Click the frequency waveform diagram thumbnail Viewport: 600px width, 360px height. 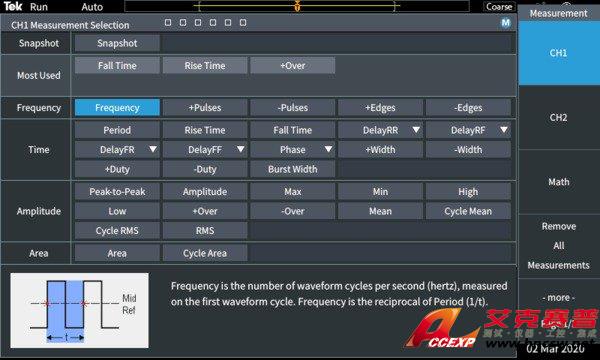80,310
